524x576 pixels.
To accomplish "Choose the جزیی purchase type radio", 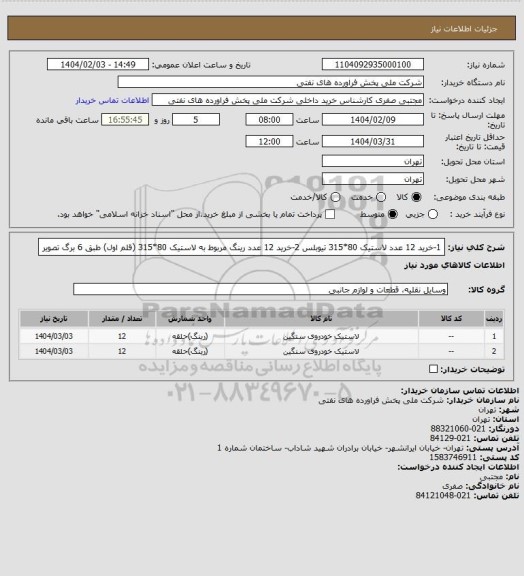I will pos(433,214).
